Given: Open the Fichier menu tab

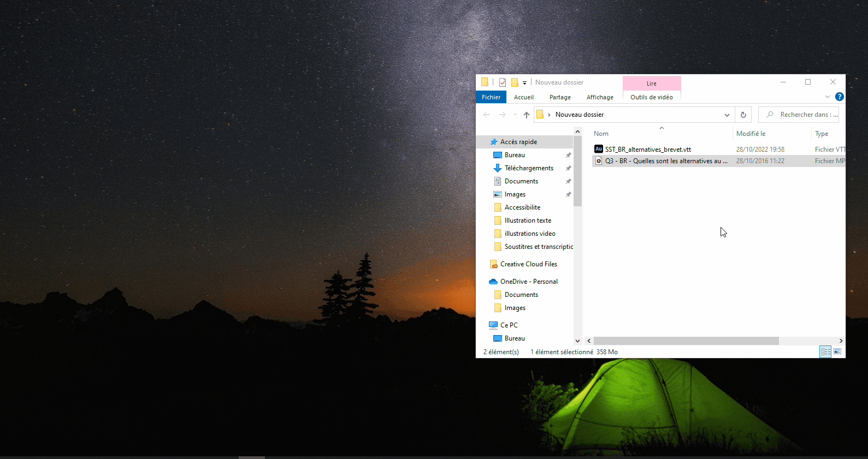Looking at the screenshot, I should point(491,97).
